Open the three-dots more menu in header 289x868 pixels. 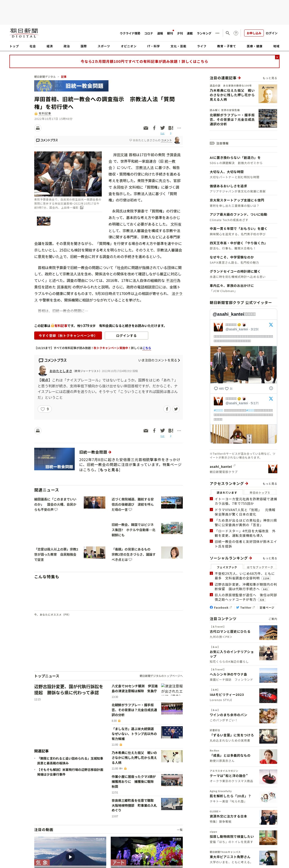click(x=217, y=33)
